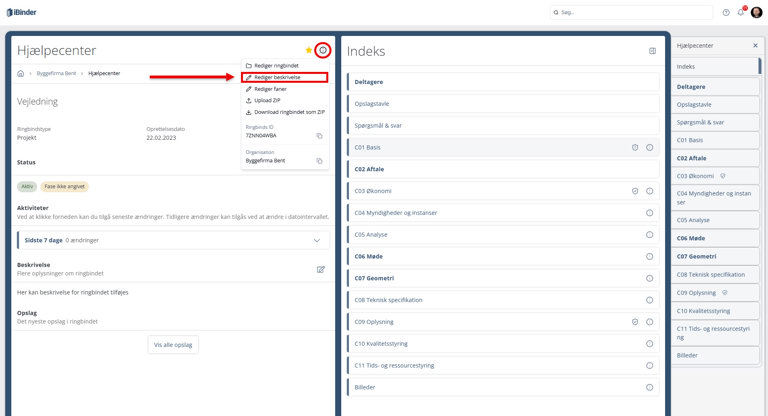The width and height of the screenshot is (768, 416).
Task: Open the help question mark icon
Action: click(x=726, y=12)
